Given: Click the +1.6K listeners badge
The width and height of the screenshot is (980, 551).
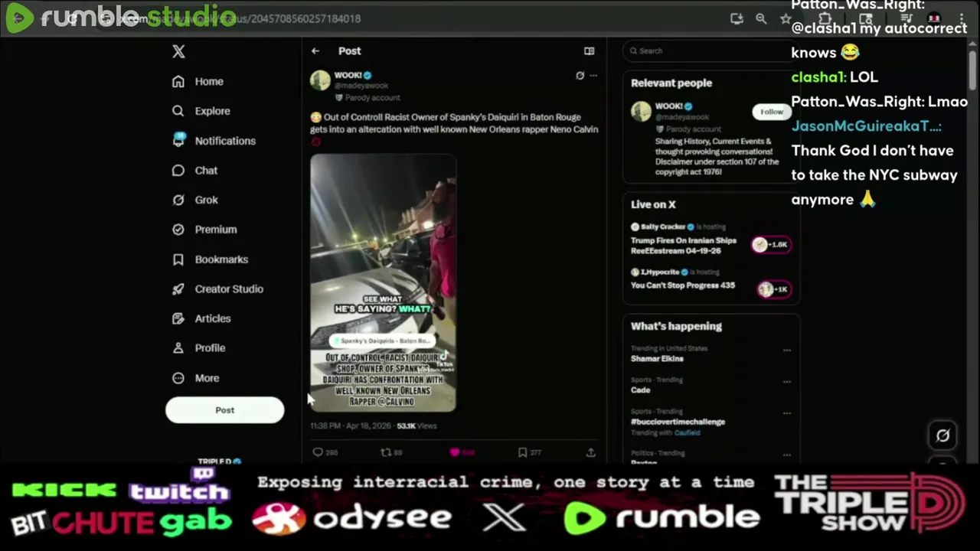Looking at the screenshot, I should [771, 245].
